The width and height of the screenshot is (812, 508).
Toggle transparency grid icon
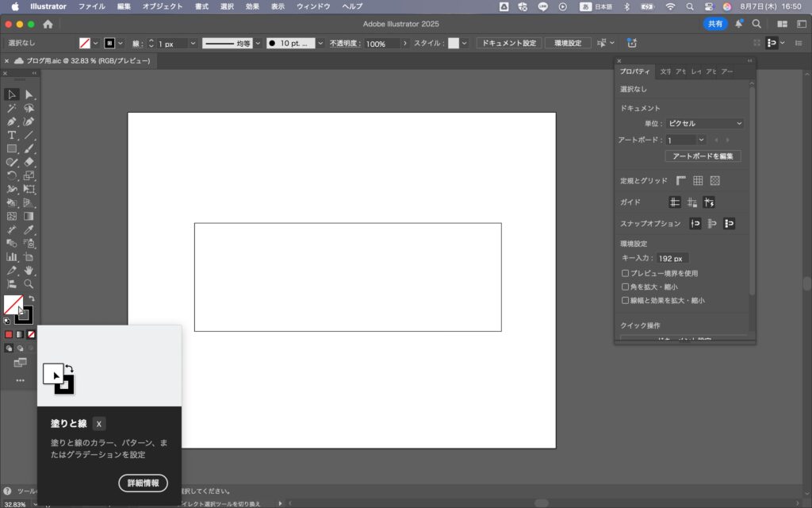pyautogui.click(x=715, y=180)
